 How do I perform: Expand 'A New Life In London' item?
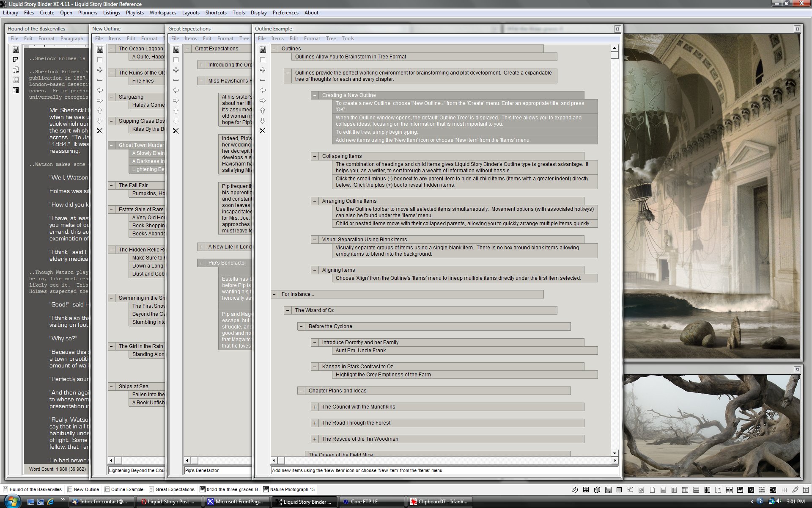click(x=201, y=247)
